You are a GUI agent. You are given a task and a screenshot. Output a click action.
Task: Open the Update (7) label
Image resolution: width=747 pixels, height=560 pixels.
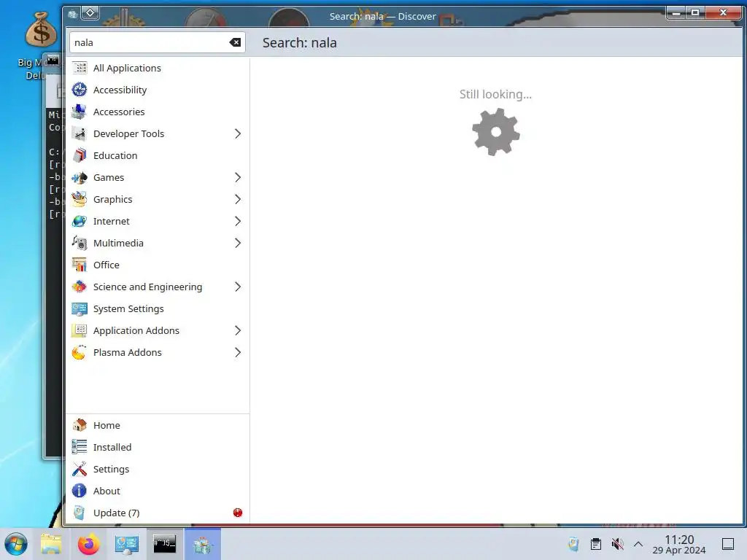pos(116,513)
